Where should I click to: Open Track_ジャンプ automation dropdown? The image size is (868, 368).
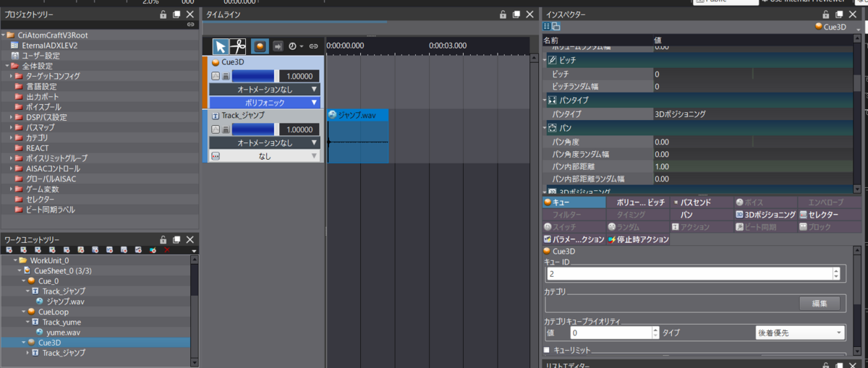[265, 143]
